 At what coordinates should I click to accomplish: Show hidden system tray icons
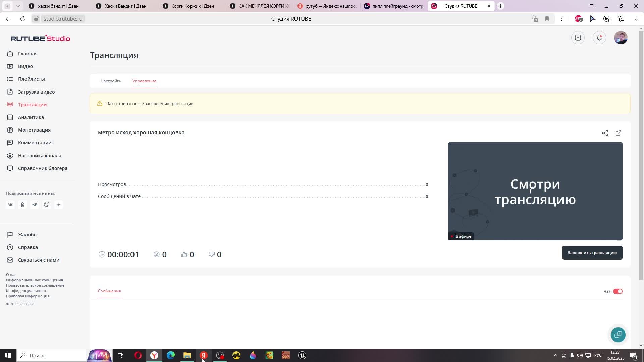tap(555, 355)
